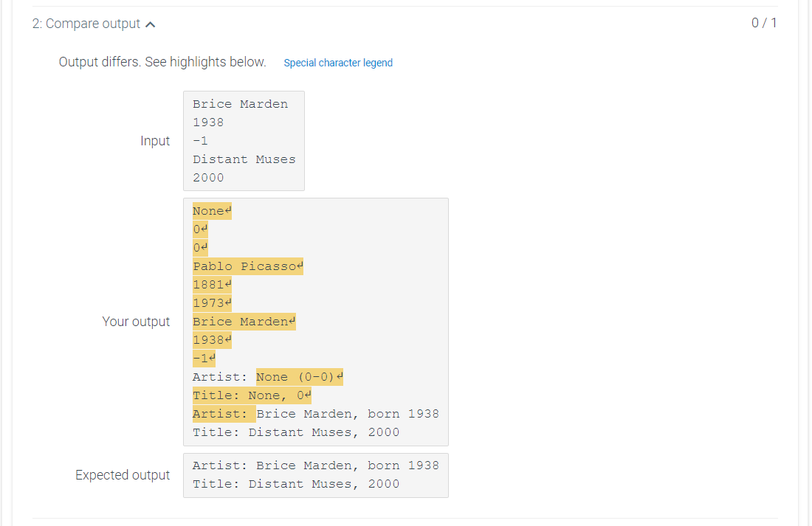Click the newline icon after "Brice Marden"

point(292,321)
